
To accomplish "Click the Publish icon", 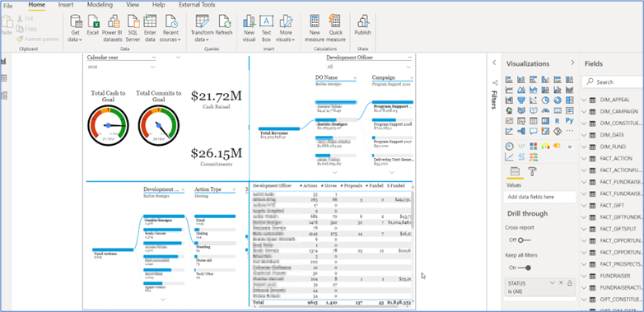I will point(362,21).
